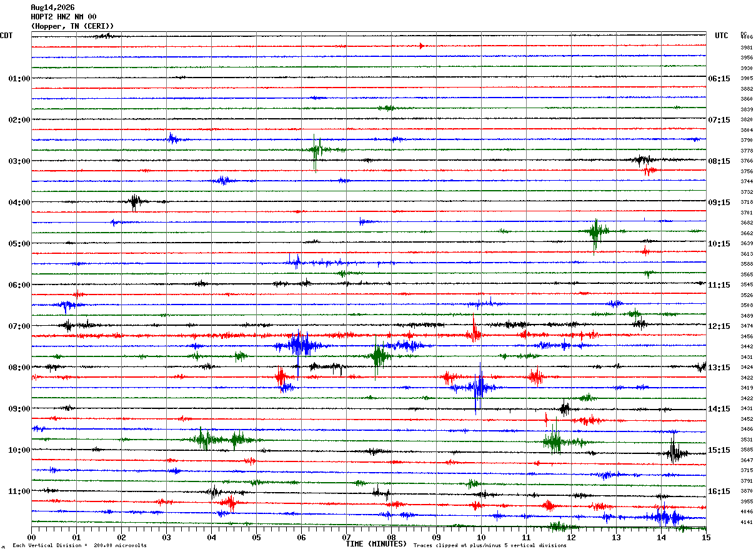This screenshot has width=756, height=554.
Task: Click the station code 'HOPT2 HNZ NM 00'
Action: tap(64, 17)
